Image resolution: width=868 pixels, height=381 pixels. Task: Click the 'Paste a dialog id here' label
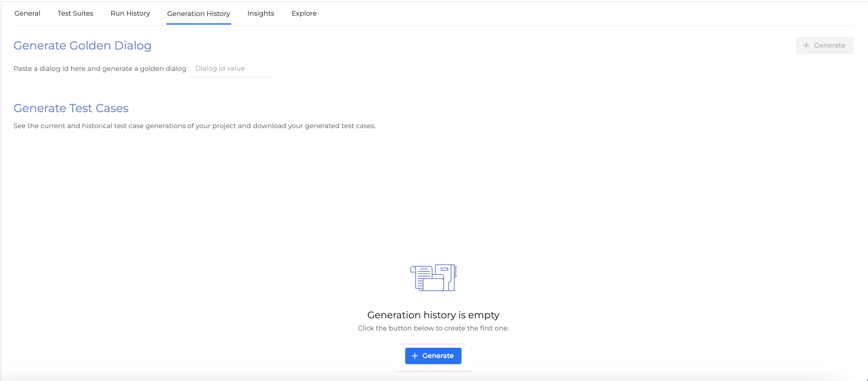(100, 69)
